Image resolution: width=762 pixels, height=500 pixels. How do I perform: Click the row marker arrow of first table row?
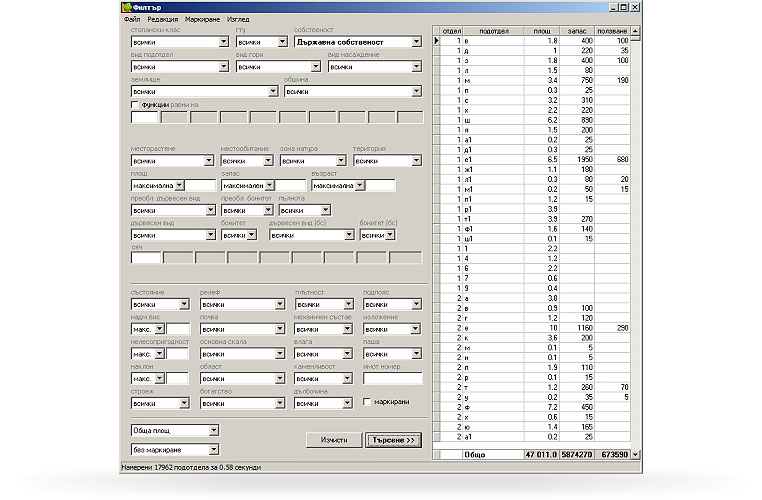[x=436, y=41]
